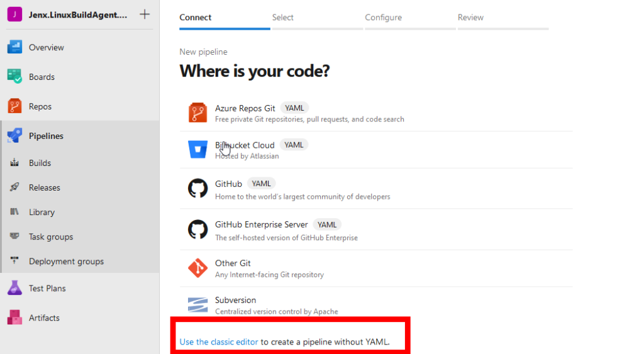
Task: Choose Azure Repos Git as code source
Action: pyautogui.click(x=376, y=113)
